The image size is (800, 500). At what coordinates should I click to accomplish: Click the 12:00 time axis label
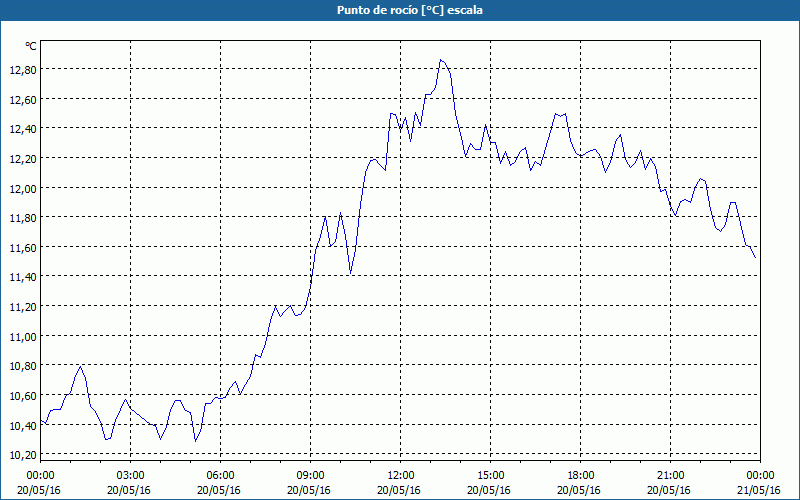click(x=401, y=476)
